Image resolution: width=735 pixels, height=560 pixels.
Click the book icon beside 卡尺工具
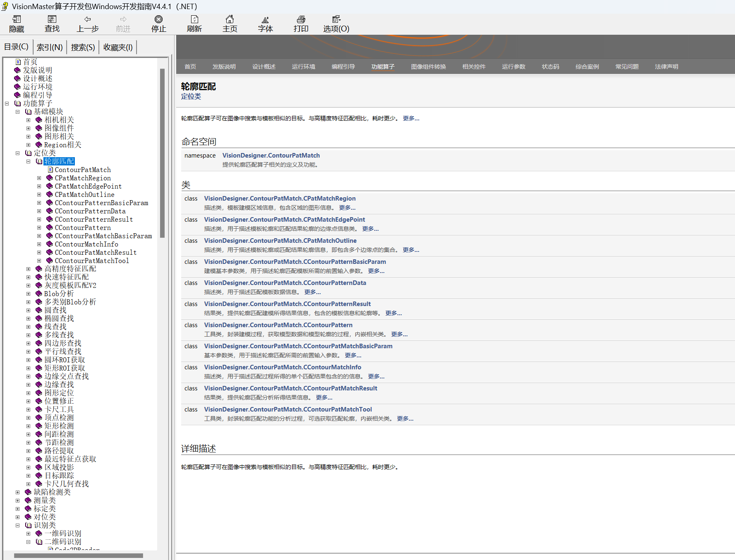click(x=39, y=409)
